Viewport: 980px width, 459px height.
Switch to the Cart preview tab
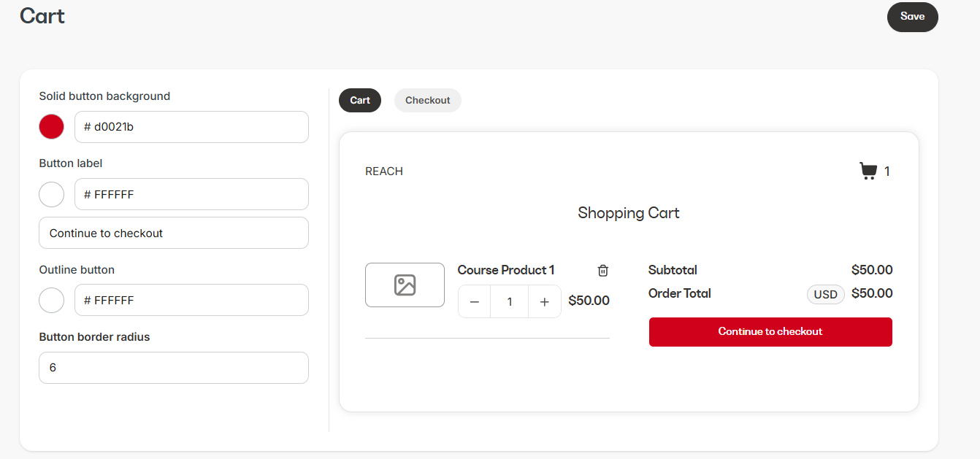(360, 101)
